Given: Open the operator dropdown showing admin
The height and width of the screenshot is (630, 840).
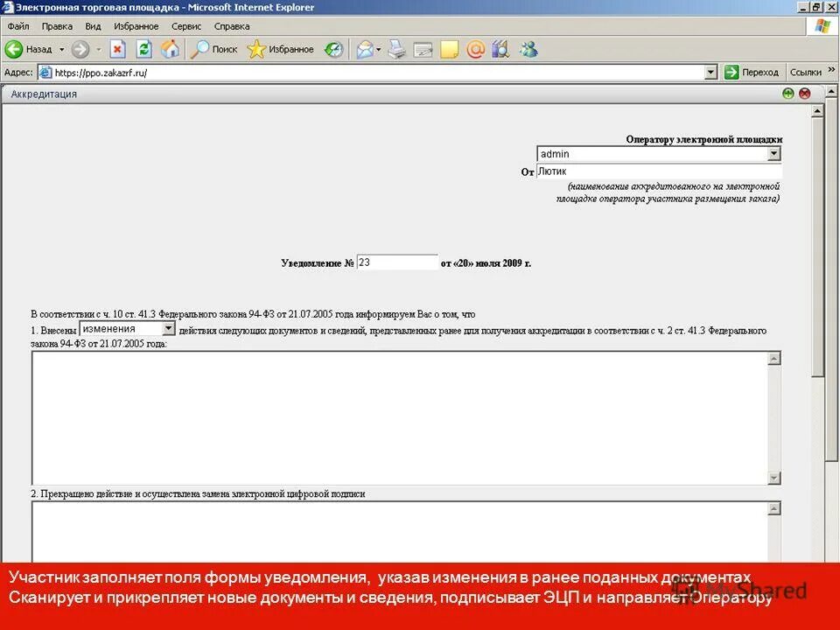Looking at the screenshot, I should pos(659,154).
